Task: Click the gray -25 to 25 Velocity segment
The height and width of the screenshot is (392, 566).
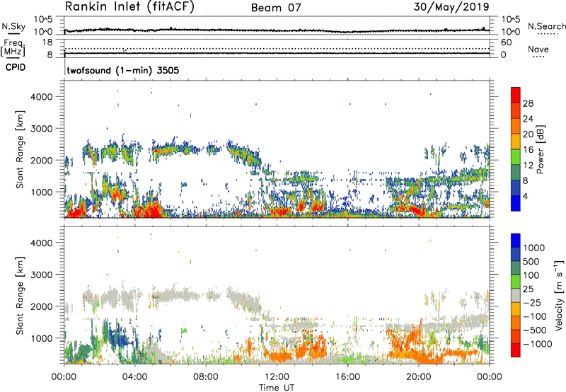Action: point(516,295)
